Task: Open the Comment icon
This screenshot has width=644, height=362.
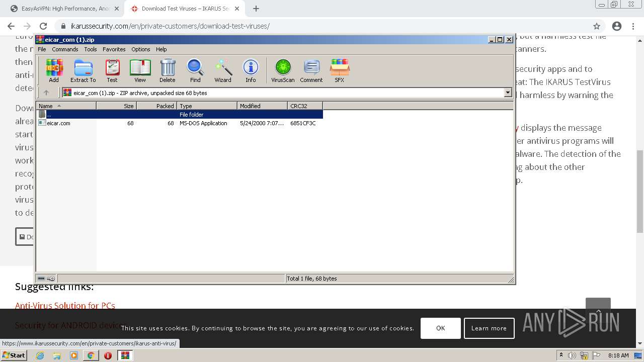Action: pyautogui.click(x=311, y=70)
